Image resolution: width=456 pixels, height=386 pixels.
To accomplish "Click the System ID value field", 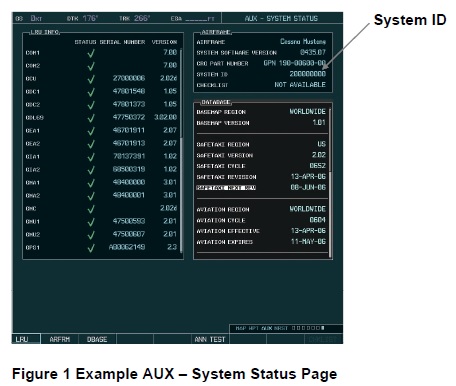I will 307,74.
